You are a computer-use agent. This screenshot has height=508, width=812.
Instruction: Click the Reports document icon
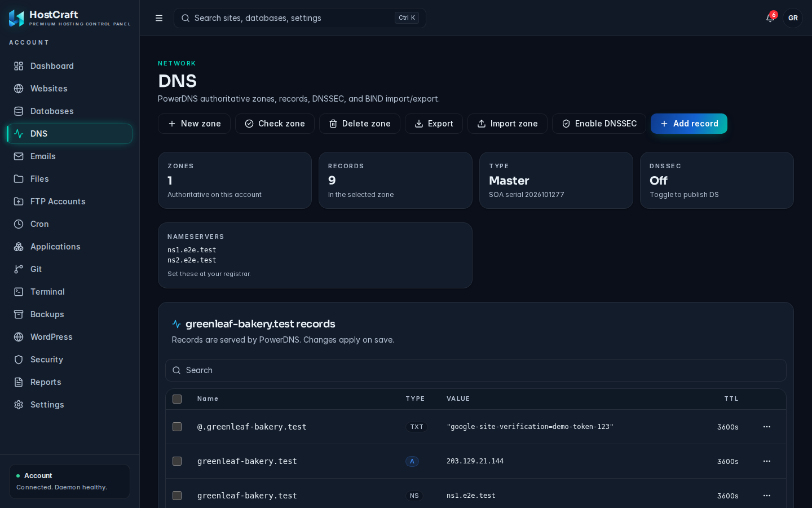click(19, 382)
